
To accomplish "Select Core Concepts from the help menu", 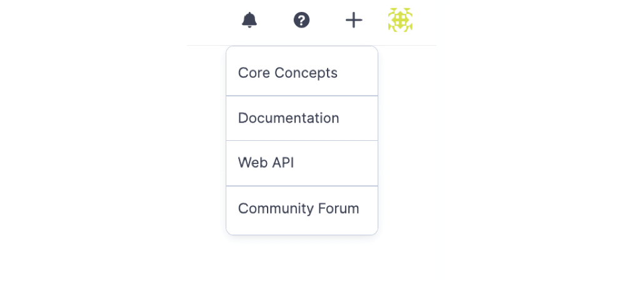I will pos(288,73).
